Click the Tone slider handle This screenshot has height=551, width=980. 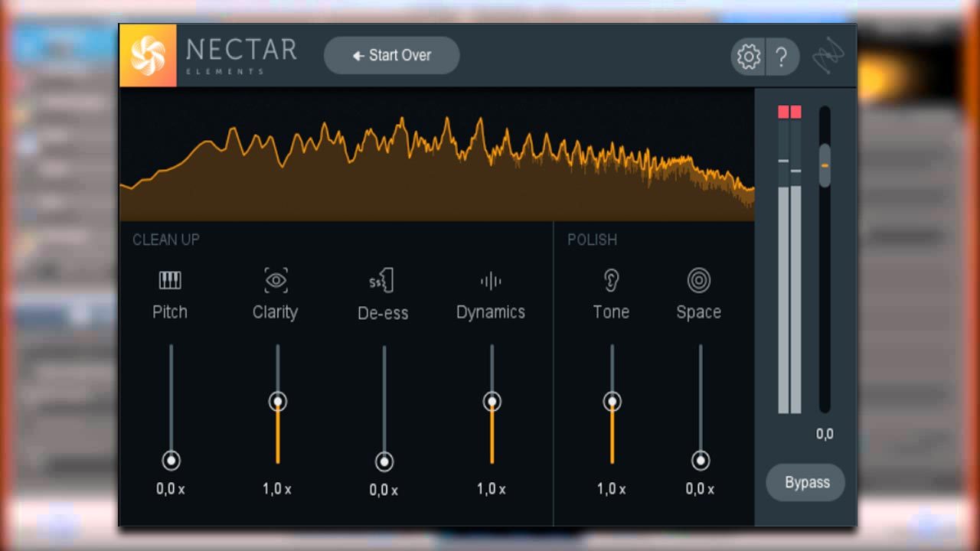click(x=612, y=401)
